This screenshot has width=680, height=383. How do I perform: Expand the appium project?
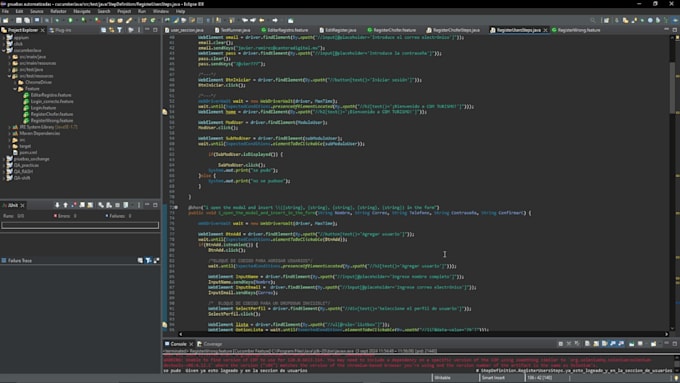4,38
